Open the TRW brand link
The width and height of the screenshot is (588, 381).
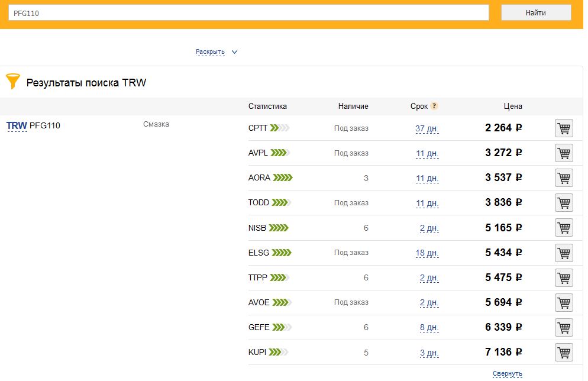(17, 125)
